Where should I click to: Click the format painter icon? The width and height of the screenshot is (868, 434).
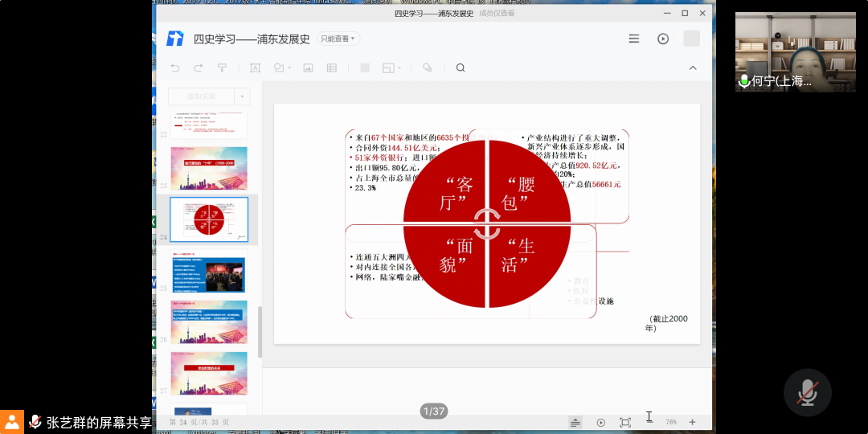[222, 68]
